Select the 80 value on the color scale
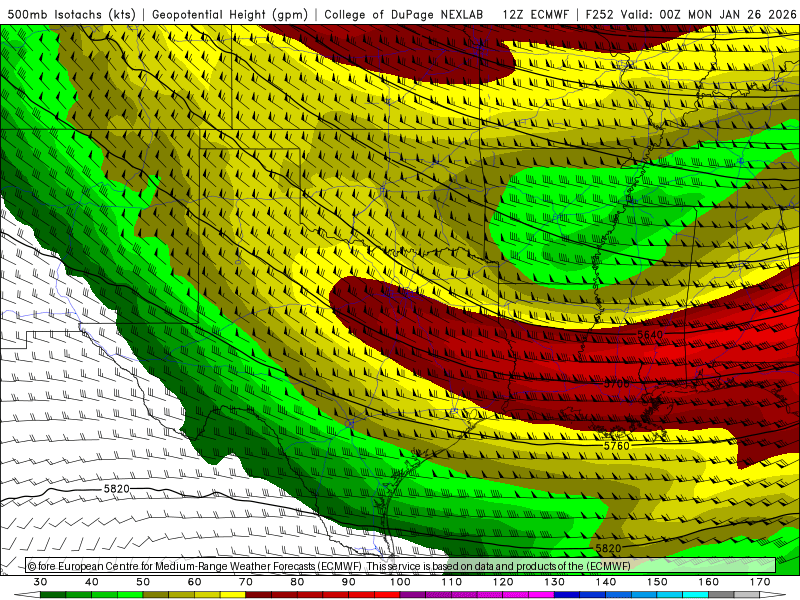This screenshot has height=600, width=800. 297,582
